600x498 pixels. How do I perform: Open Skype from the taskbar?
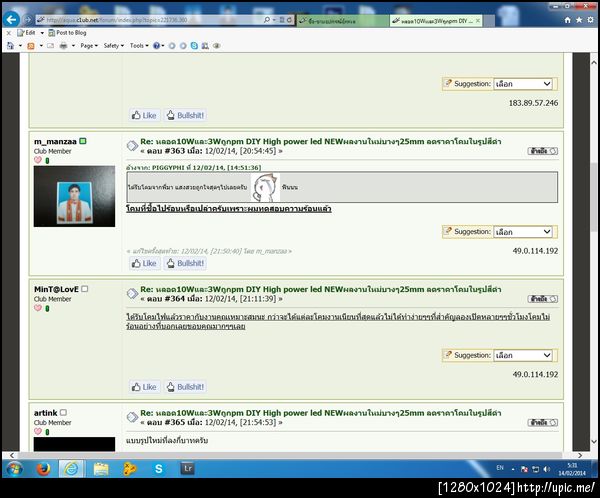click(159, 469)
